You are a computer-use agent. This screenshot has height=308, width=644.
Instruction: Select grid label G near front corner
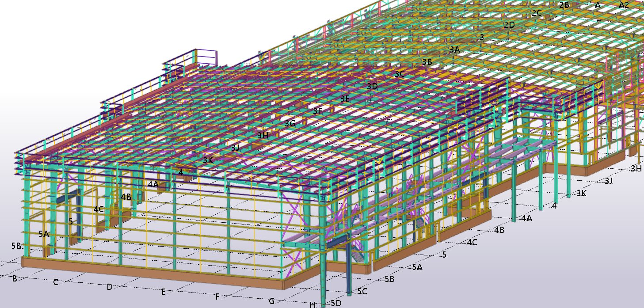(272, 301)
